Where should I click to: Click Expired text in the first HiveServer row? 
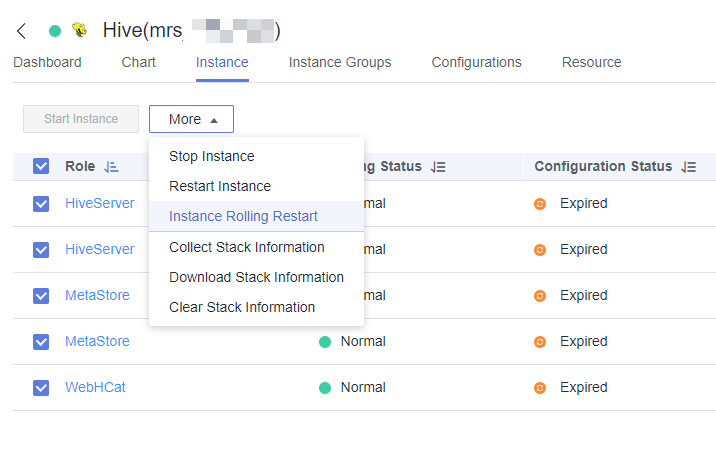584,203
